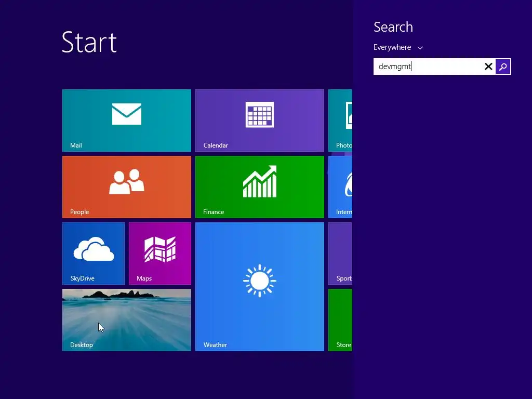Open the Desktop tile
532x399 pixels.
click(x=127, y=320)
